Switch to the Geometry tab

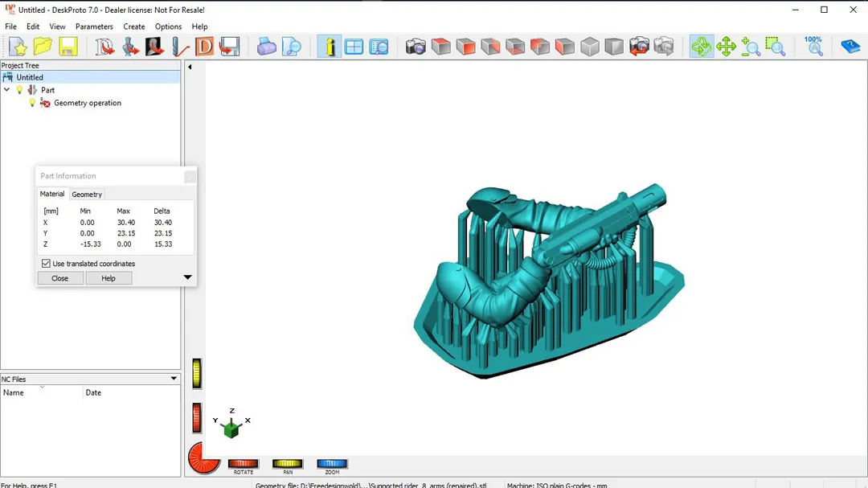coord(87,195)
